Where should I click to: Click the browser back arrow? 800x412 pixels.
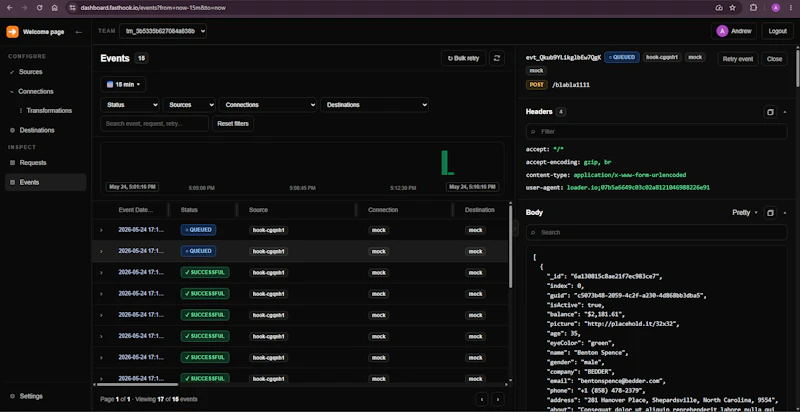(x=9, y=8)
